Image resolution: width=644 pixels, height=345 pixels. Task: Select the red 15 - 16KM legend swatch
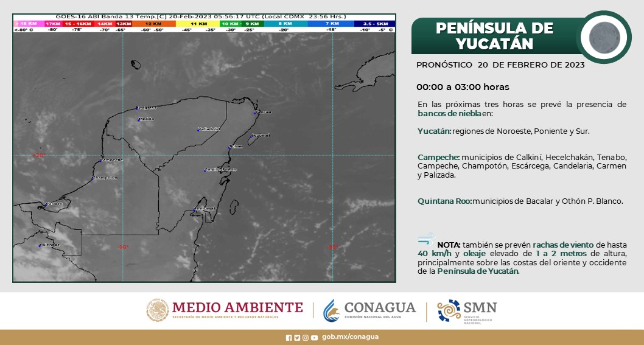pyautogui.click(x=78, y=24)
